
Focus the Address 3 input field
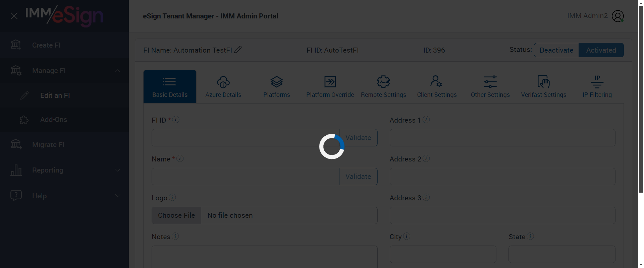[502, 215]
